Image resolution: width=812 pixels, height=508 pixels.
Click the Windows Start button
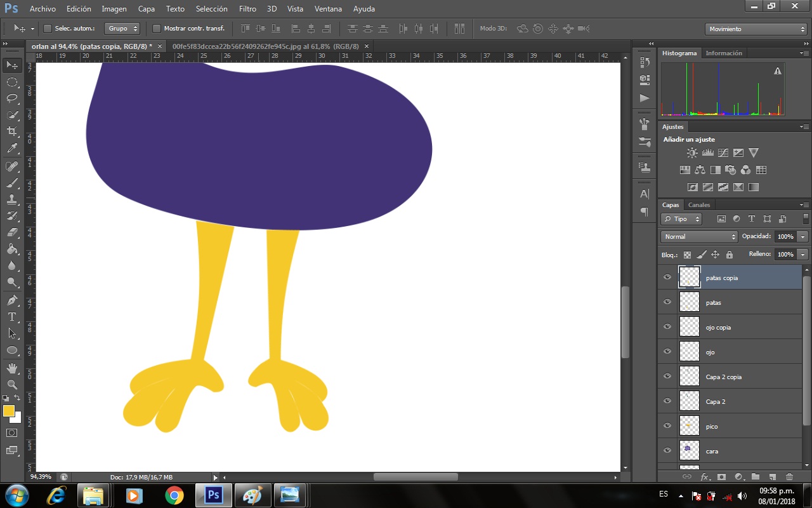click(16, 495)
